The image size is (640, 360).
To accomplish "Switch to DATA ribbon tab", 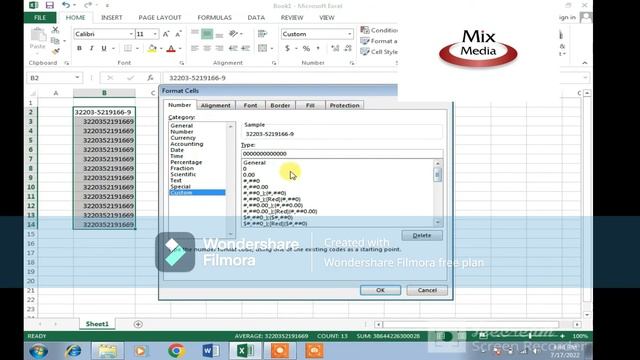I will [256, 18].
